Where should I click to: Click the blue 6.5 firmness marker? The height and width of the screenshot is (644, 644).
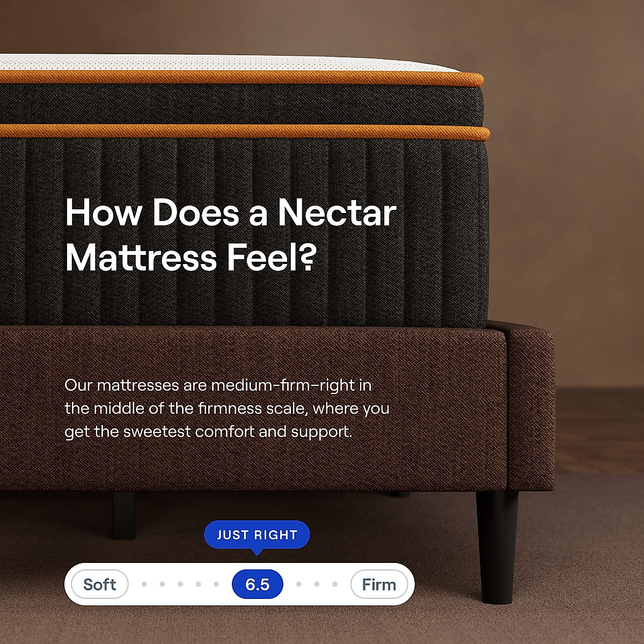tap(258, 584)
